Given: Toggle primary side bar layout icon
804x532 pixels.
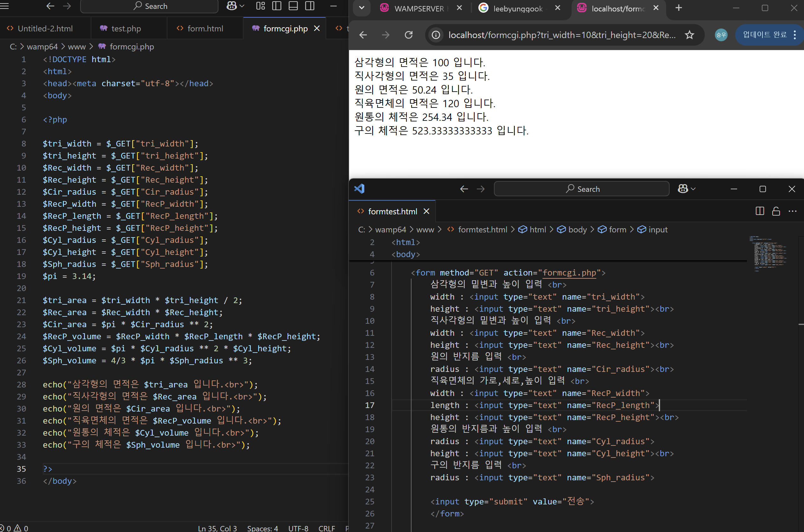Looking at the screenshot, I should pos(277,6).
